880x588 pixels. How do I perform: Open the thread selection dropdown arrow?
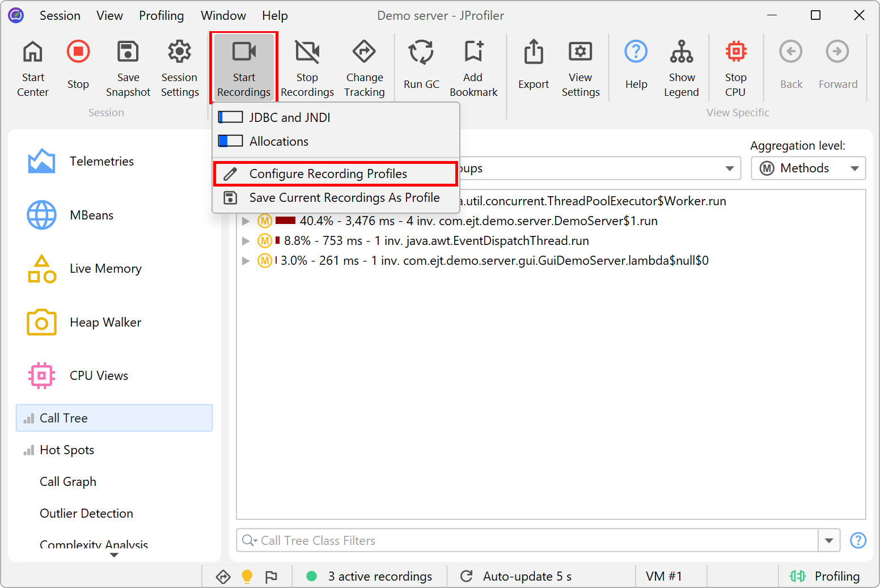point(730,168)
